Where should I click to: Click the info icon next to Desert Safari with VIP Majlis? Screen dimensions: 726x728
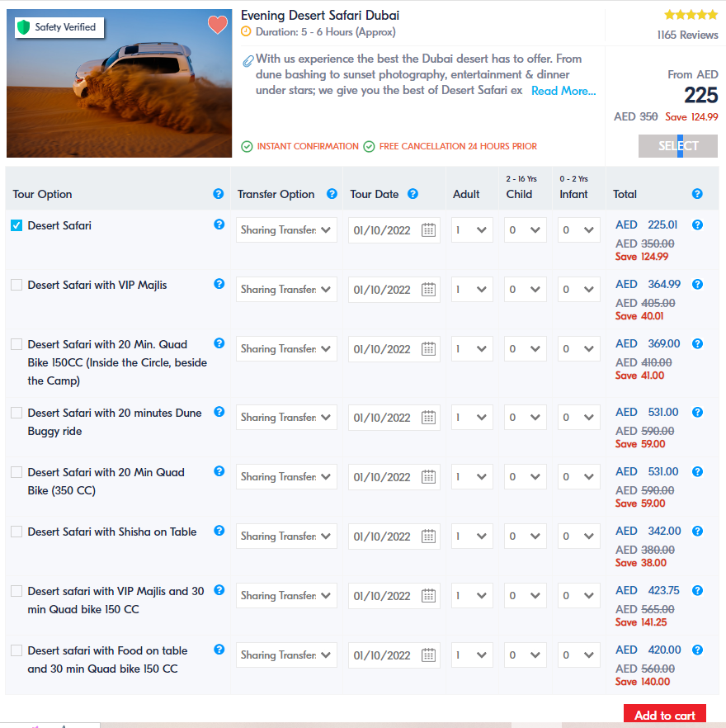(x=219, y=283)
